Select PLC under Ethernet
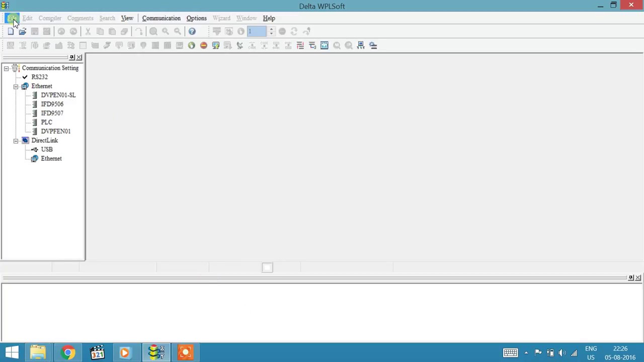Screen dimensions: 644x362 pos(46,122)
